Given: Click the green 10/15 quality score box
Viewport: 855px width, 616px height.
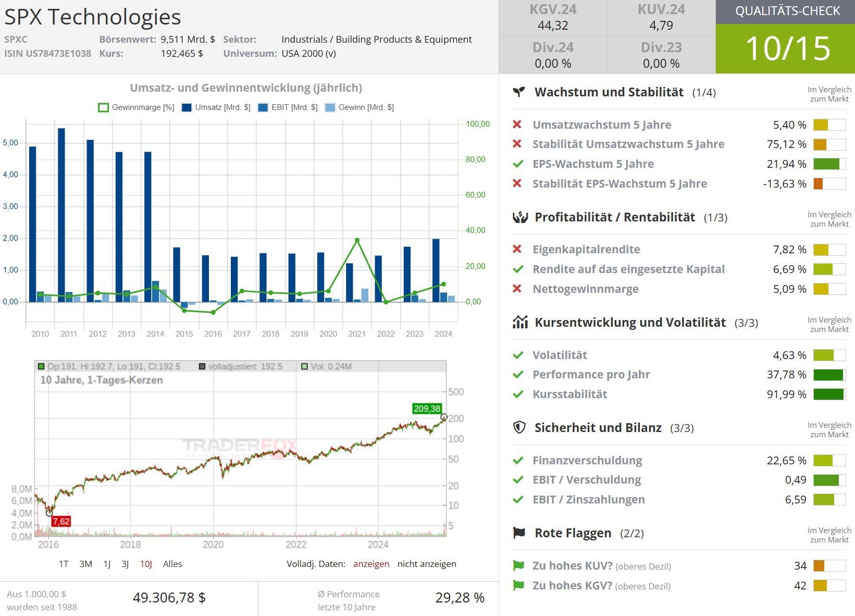Looking at the screenshot, I should point(785,48).
